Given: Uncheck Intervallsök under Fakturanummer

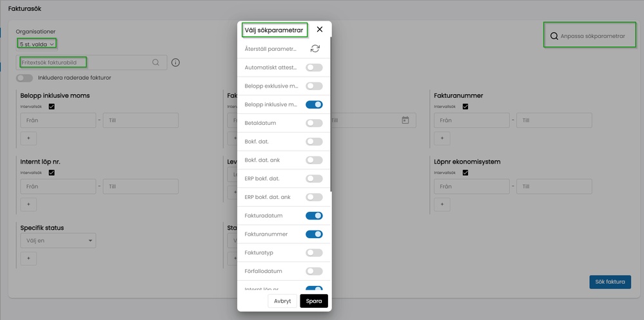Looking at the screenshot, I should [465, 107].
